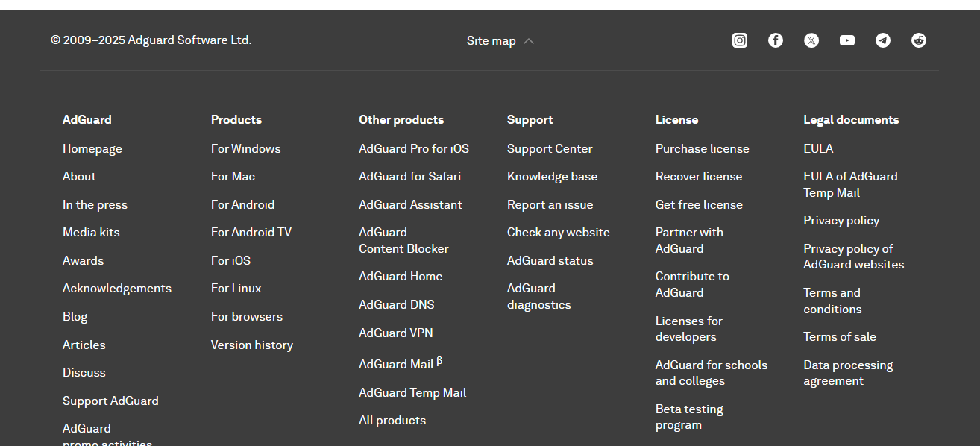Click Report an issue link

pyautogui.click(x=550, y=205)
